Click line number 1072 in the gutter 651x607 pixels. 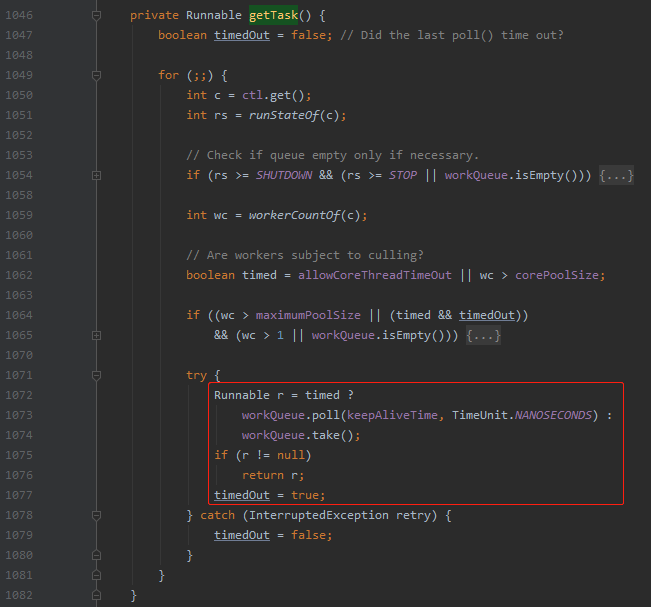pyautogui.click(x=19, y=395)
